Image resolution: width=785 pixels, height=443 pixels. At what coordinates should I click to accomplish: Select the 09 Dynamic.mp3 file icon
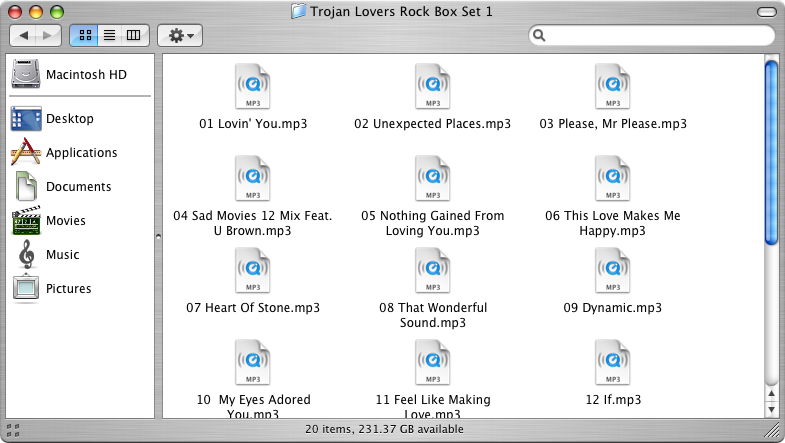613,270
